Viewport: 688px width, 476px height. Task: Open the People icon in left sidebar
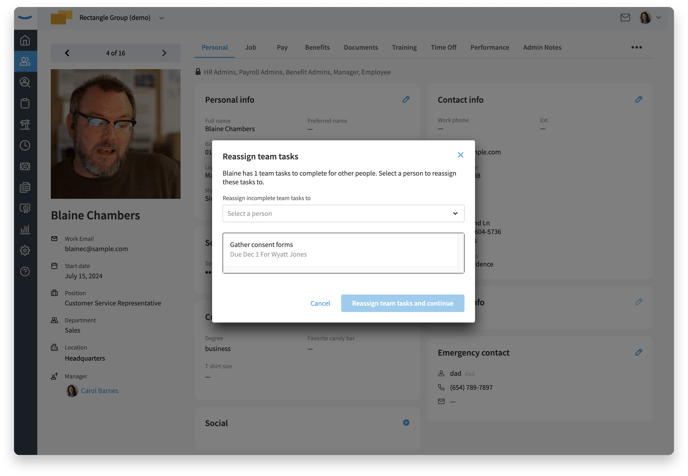tap(25, 62)
